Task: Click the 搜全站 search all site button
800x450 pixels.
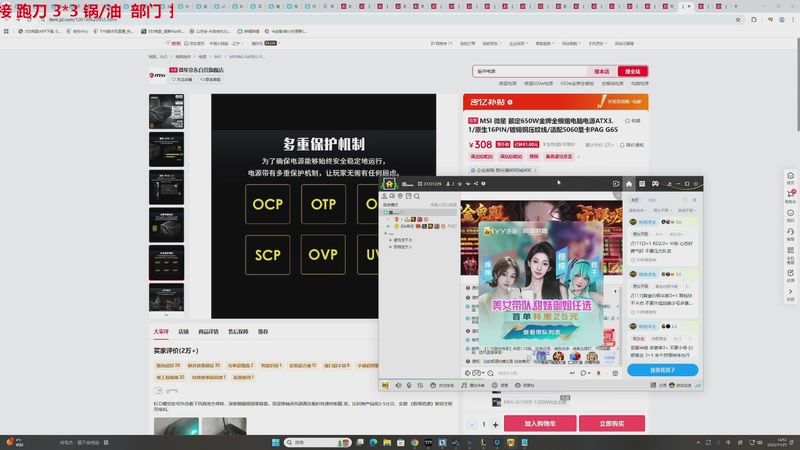Action: coord(632,71)
